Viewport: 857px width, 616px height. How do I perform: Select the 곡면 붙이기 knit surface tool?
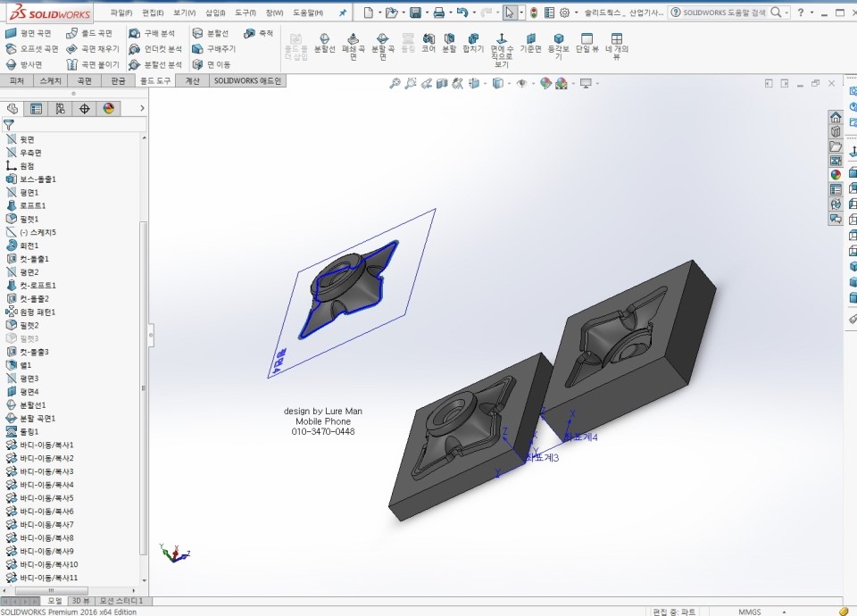pyautogui.click(x=92, y=64)
